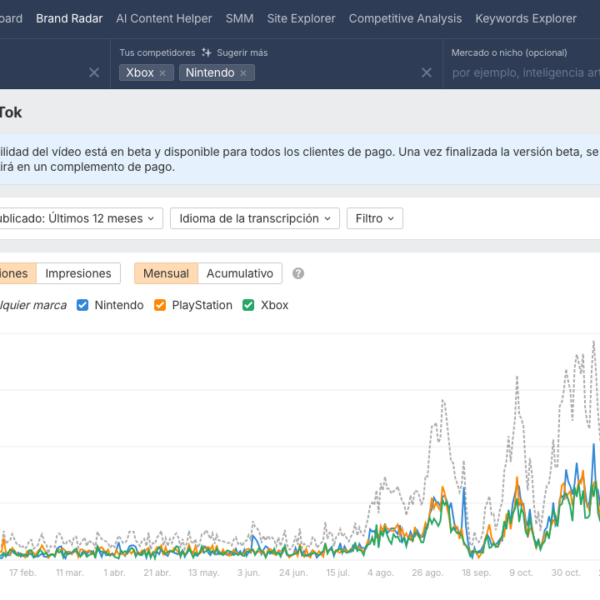Clear all competitors with the X icon
The height and width of the screenshot is (600, 600).
click(x=426, y=73)
